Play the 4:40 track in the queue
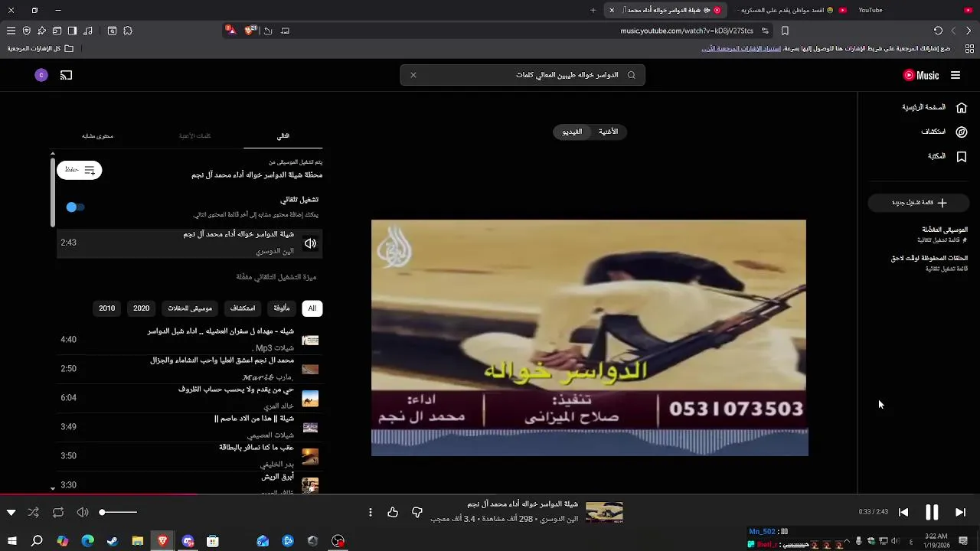 tap(189, 340)
